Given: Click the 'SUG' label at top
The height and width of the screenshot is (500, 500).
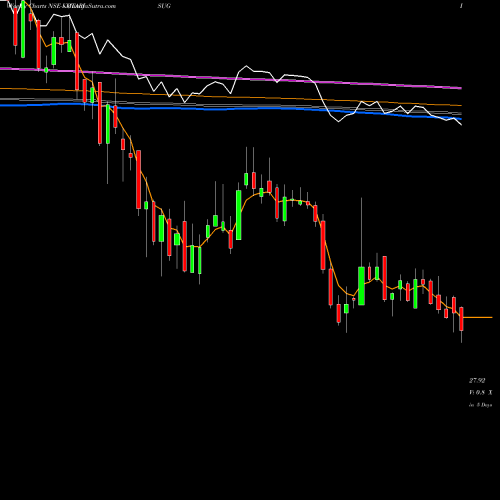Looking at the screenshot, I should (164, 6).
